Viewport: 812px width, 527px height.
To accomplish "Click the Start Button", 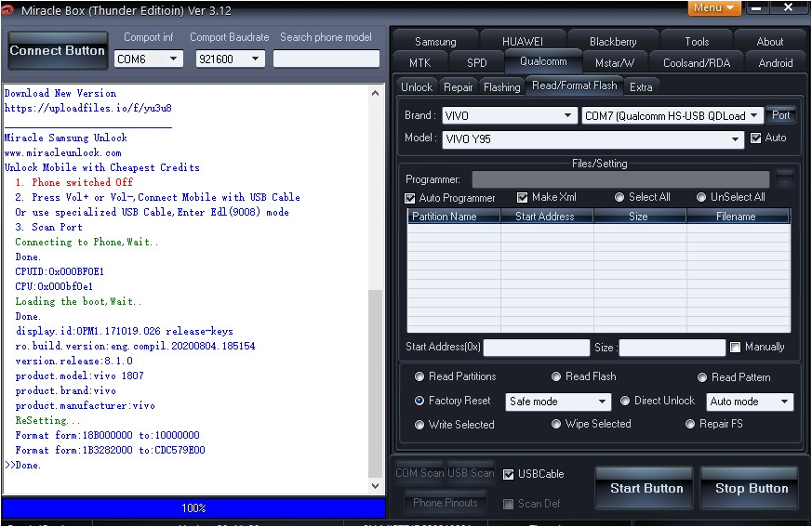I will click(646, 488).
